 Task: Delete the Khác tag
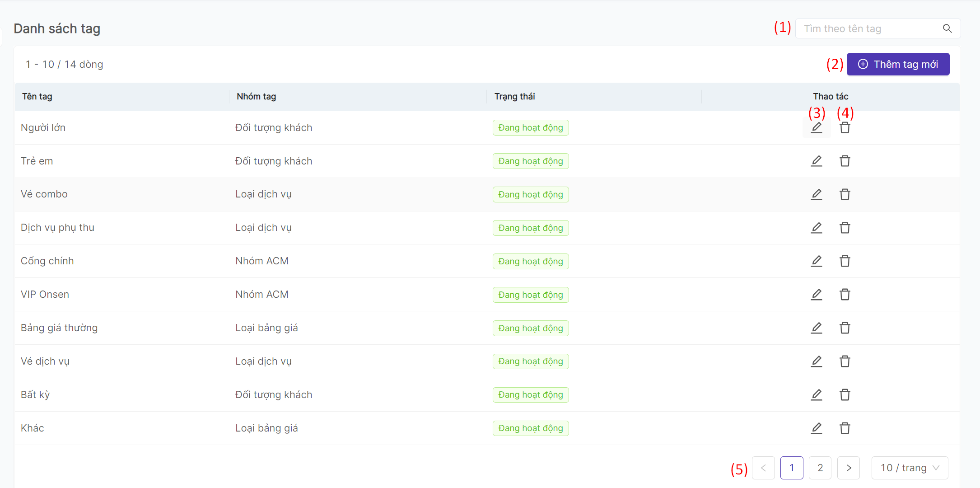[x=845, y=428]
